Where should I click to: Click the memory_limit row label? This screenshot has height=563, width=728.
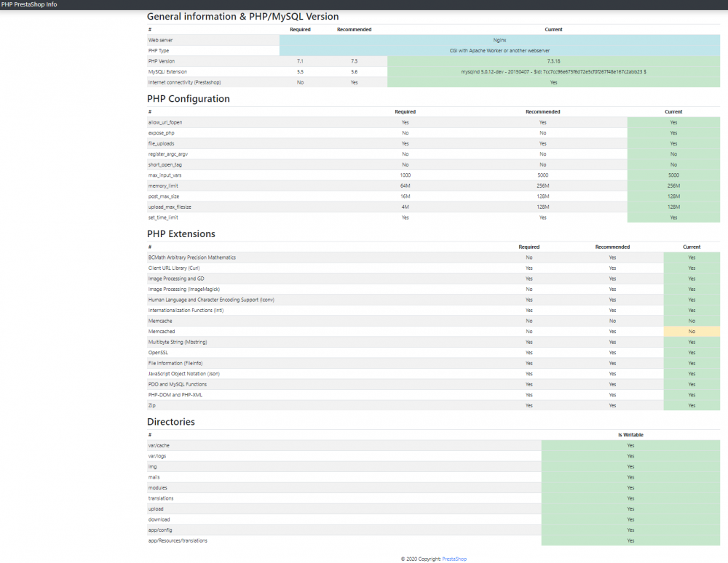point(163,185)
